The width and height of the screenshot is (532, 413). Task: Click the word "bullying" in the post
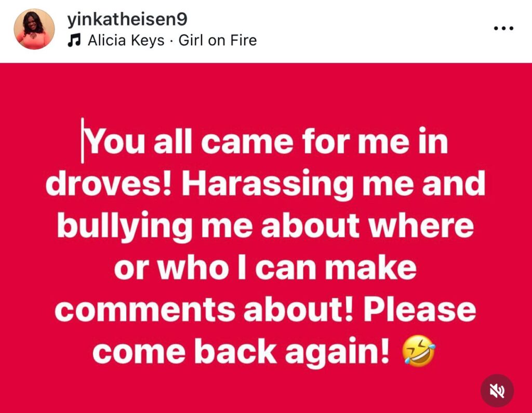(x=125, y=227)
